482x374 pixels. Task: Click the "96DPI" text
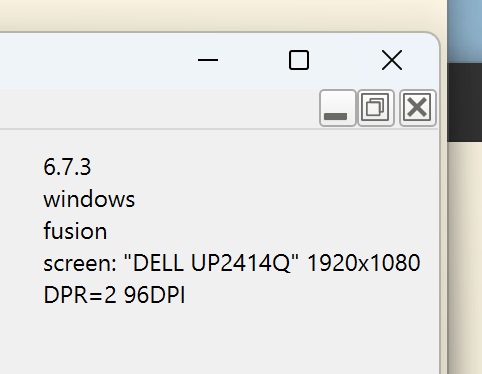(x=154, y=295)
